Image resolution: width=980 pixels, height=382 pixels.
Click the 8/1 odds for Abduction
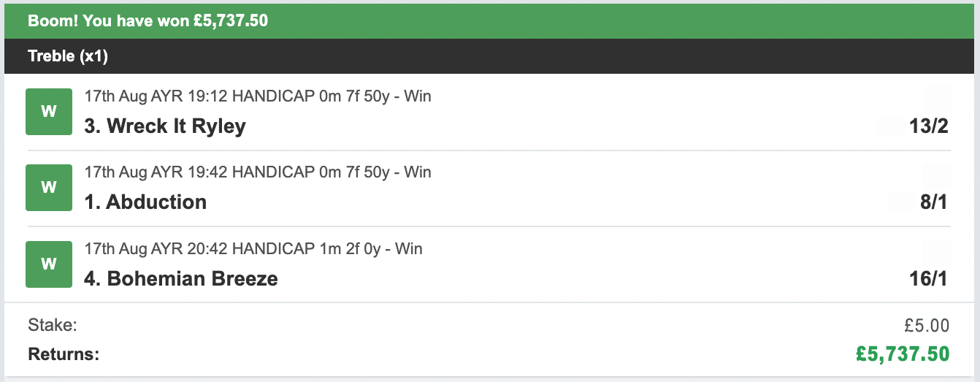pos(934,202)
